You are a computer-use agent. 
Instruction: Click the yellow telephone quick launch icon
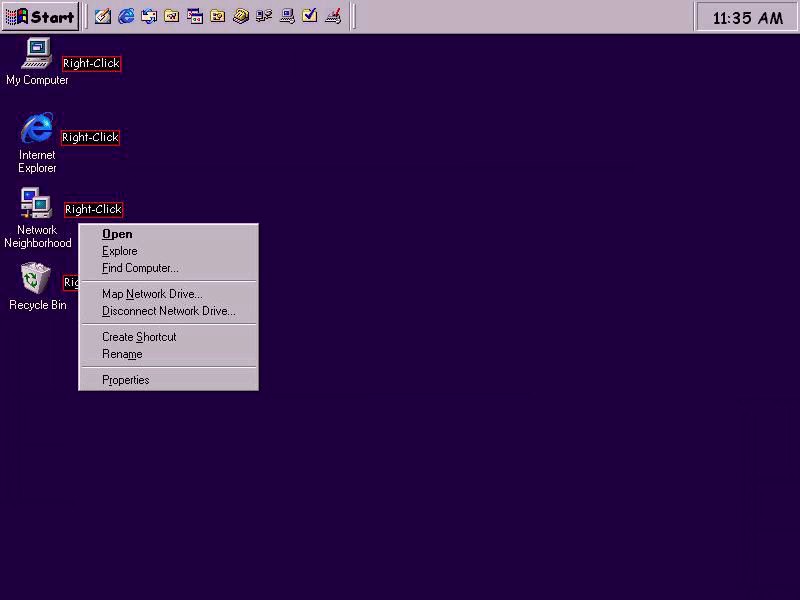click(x=241, y=16)
